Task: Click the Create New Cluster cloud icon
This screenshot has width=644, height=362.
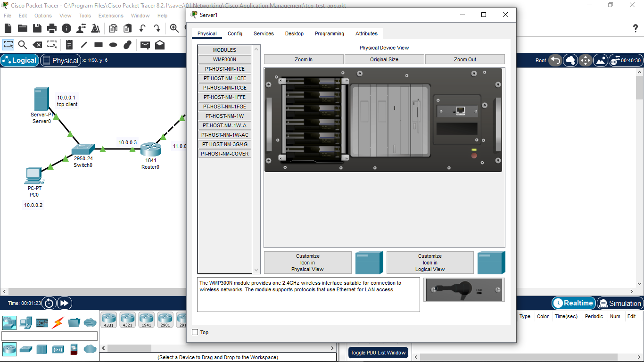Action: (x=570, y=60)
